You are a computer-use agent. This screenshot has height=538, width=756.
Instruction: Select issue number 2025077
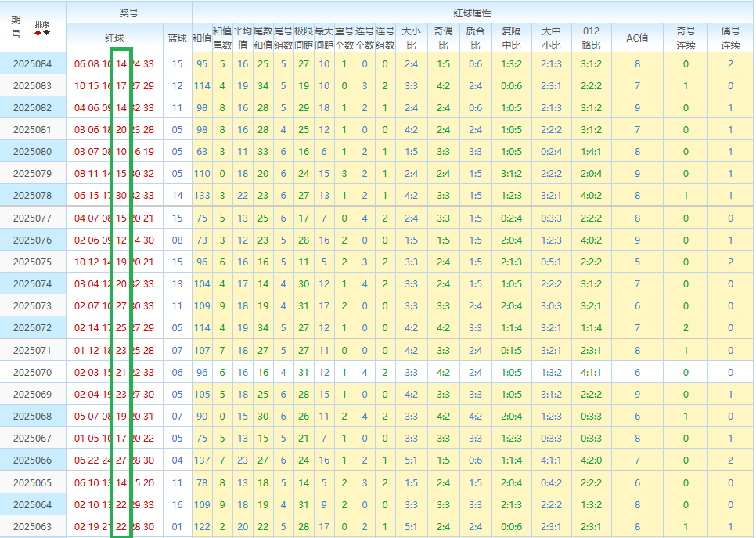tap(32, 218)
